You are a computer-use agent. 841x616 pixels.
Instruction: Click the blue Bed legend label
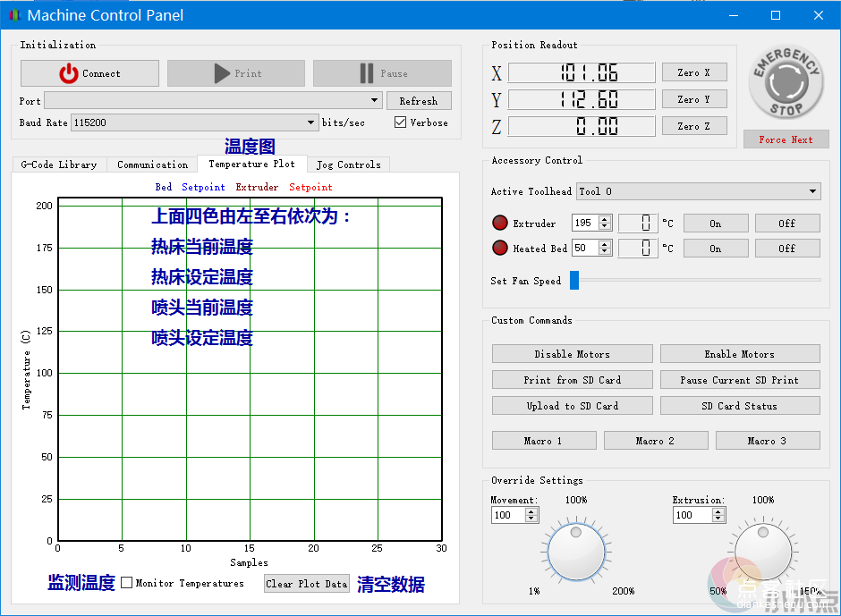click(164, 187)
